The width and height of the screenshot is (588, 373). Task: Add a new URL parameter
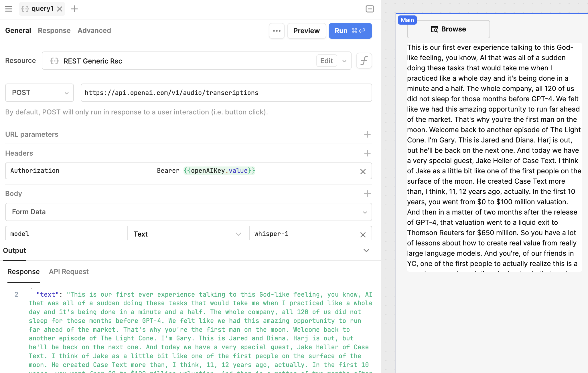[x=367, y=134]
